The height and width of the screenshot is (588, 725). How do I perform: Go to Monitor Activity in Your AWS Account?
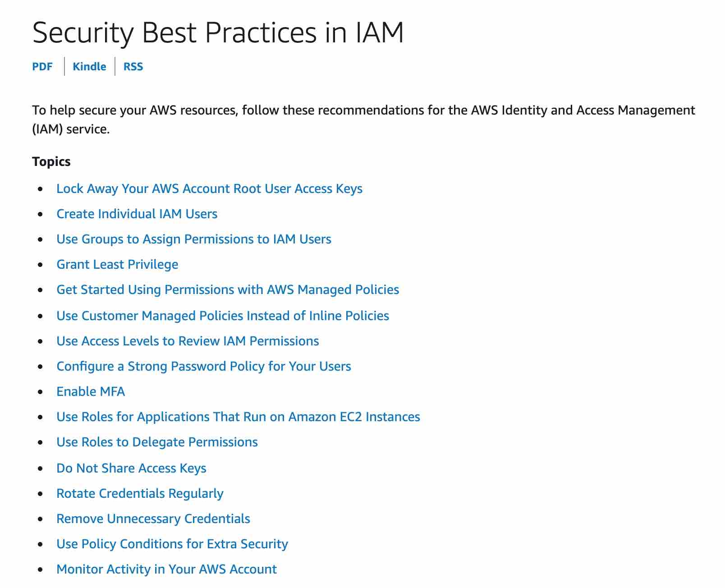click(x=166, y=569)
